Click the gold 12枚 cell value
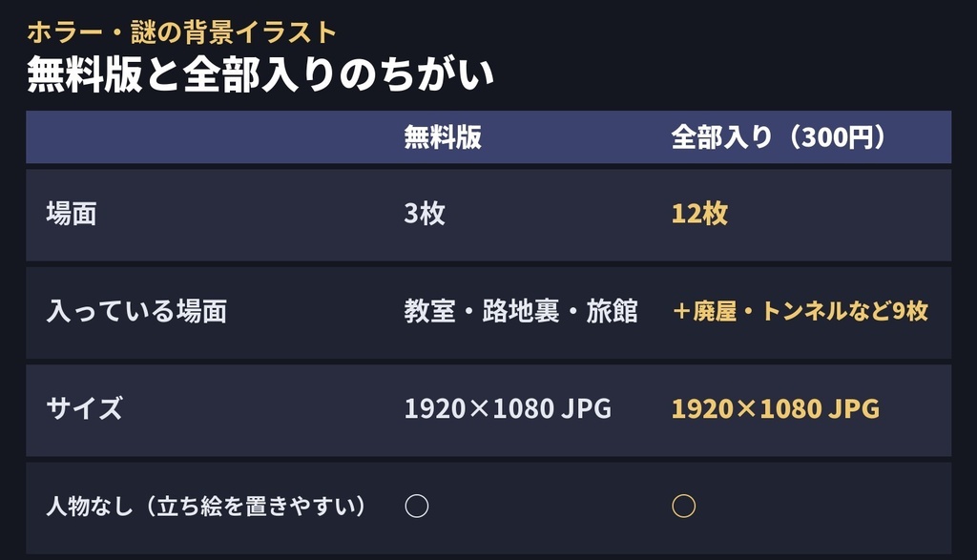Viewport: 977px width, 560px height. click(x=699, y=214)
